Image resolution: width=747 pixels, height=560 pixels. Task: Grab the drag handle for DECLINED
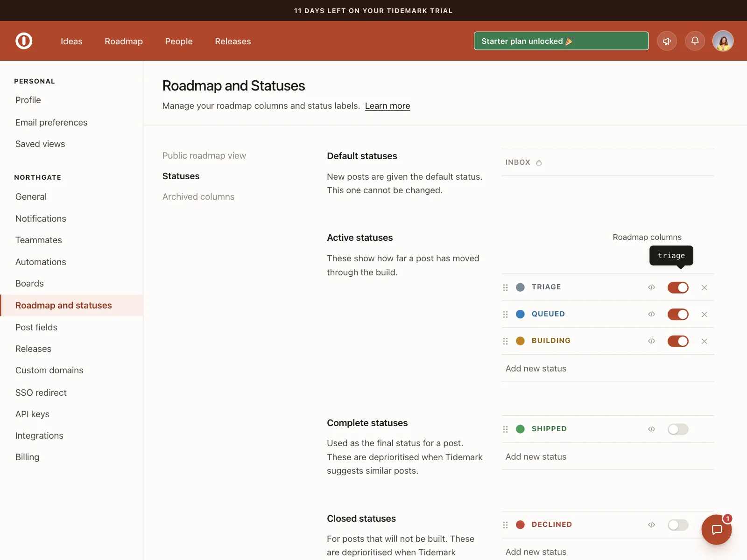[x=505, y=525]
